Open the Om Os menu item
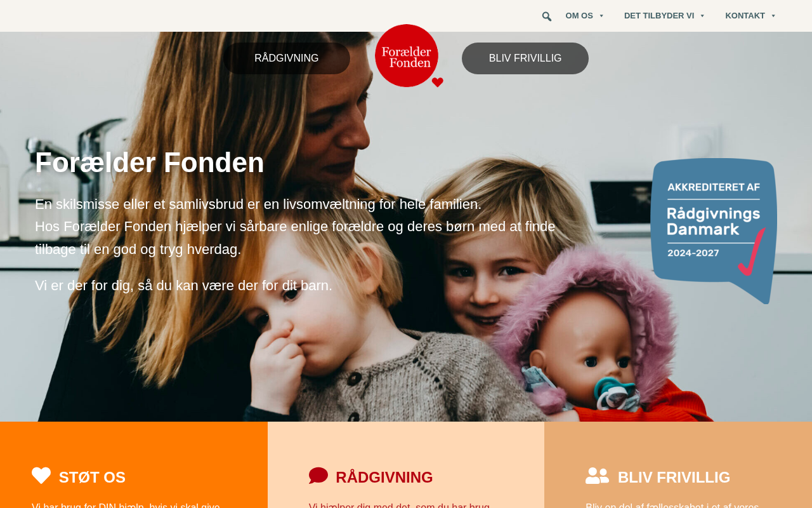Screen dimensions: 812x508 579,16
